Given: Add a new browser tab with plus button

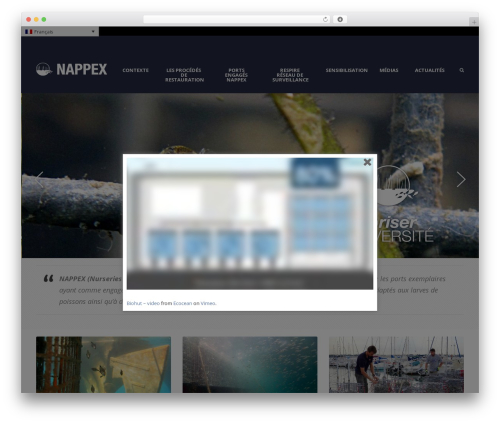Looking at the screenshot, I should click(x=474, y=22).
